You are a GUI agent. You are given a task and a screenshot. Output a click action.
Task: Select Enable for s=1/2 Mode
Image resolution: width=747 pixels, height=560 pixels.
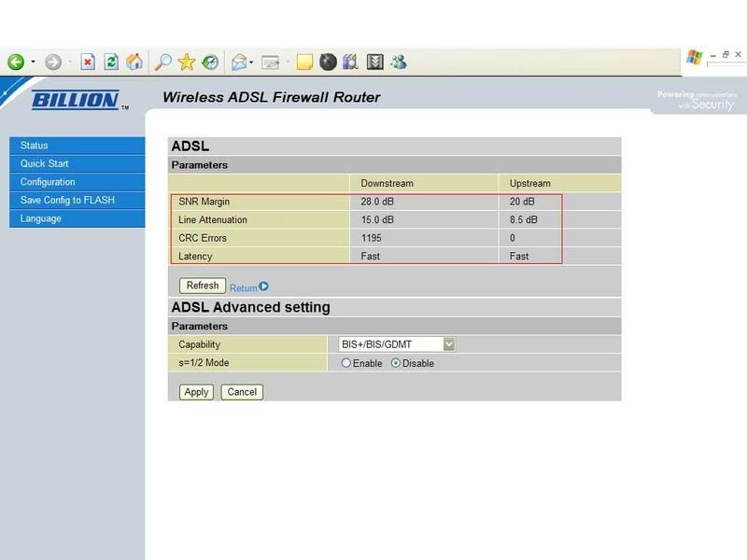pyautogui.click(x=346, y=363)
